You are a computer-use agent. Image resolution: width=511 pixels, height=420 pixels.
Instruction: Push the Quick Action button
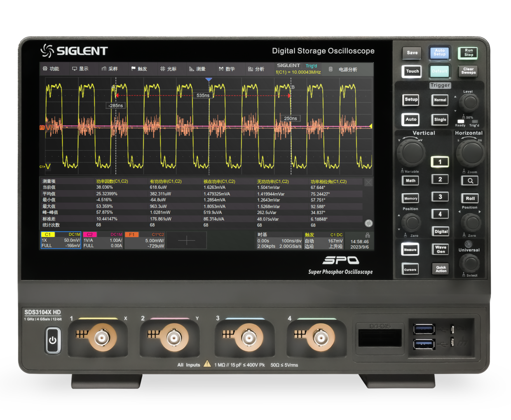[441, 269]
